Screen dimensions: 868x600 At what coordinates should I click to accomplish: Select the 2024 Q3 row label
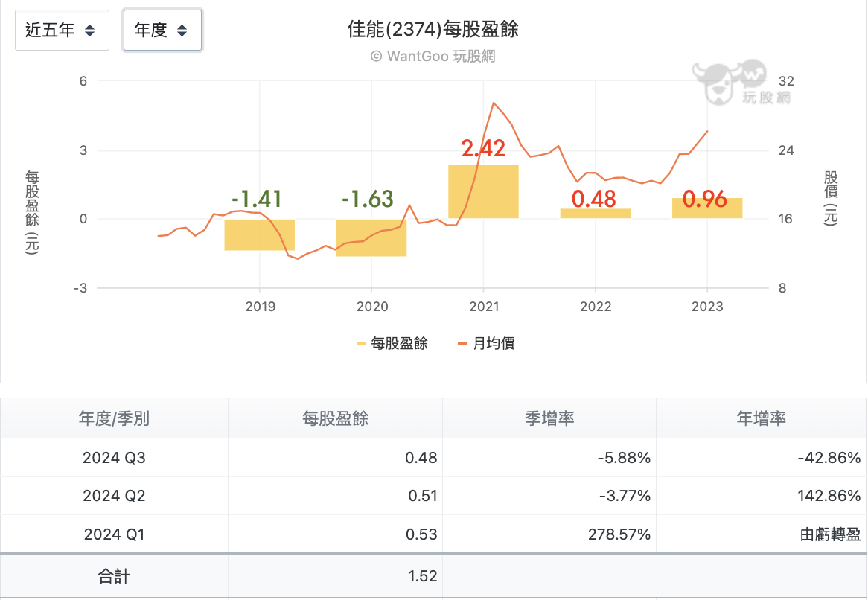point(114,458)
